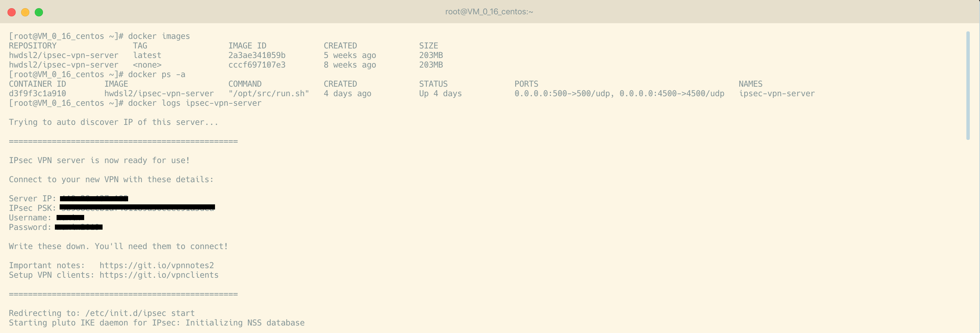Click the 'Username:' label
Image resolution: width=980 pixels, height=333 pixels.
30,218
